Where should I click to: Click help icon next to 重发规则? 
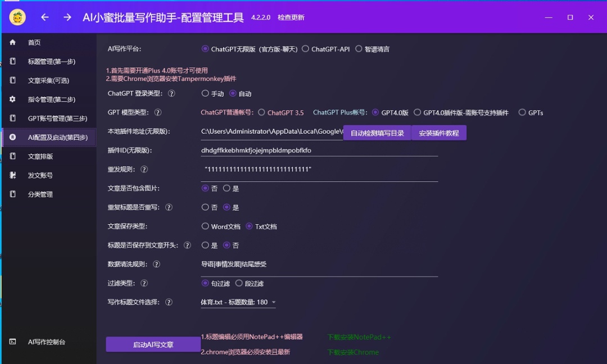(x=144, y=170)
